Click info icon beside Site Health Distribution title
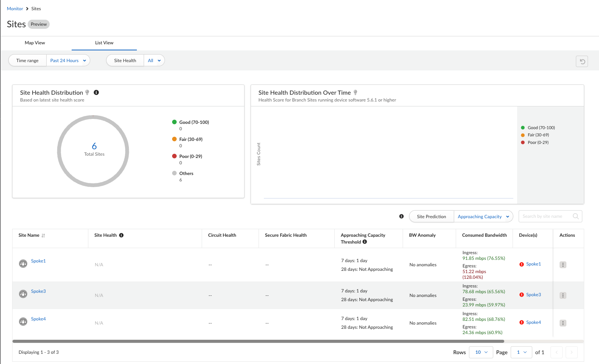The image size is (599, 364). 96,92
